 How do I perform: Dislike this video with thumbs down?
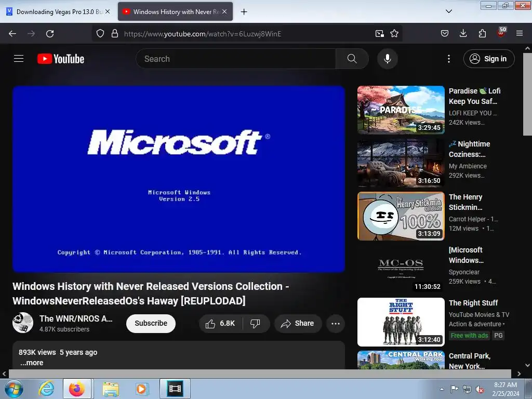pyautogui.click(x=255, y=323)
